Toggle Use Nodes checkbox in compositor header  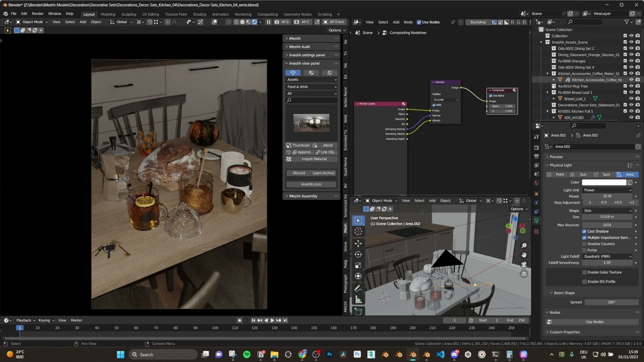419,22
